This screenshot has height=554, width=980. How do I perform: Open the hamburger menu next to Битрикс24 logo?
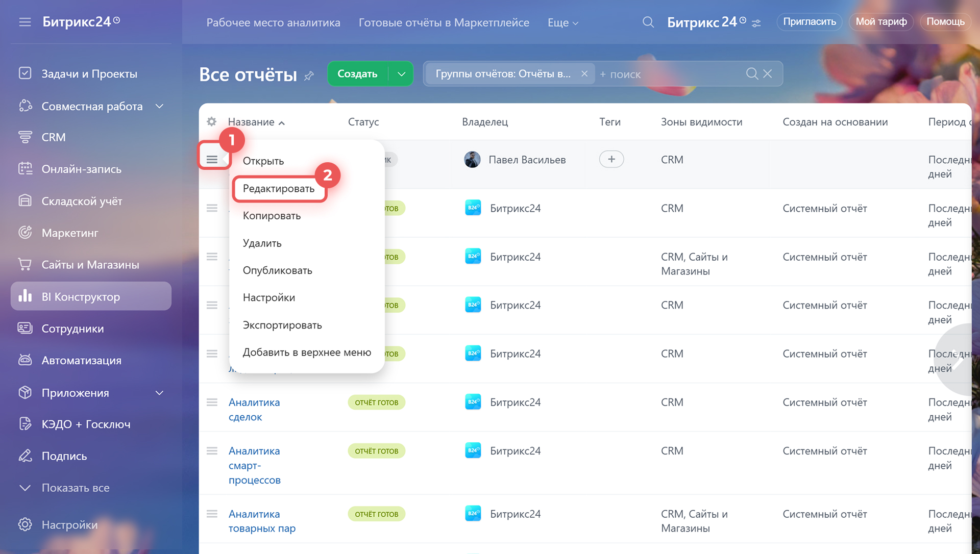[x=25, y=22]
